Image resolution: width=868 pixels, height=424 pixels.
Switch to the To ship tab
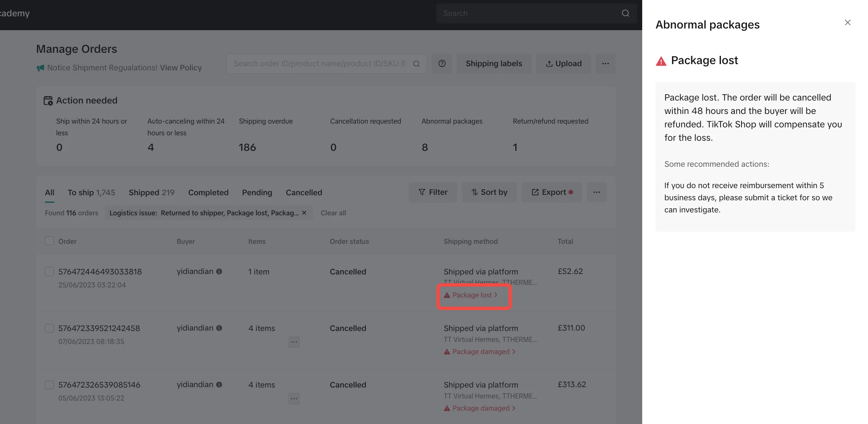[91, 193]
